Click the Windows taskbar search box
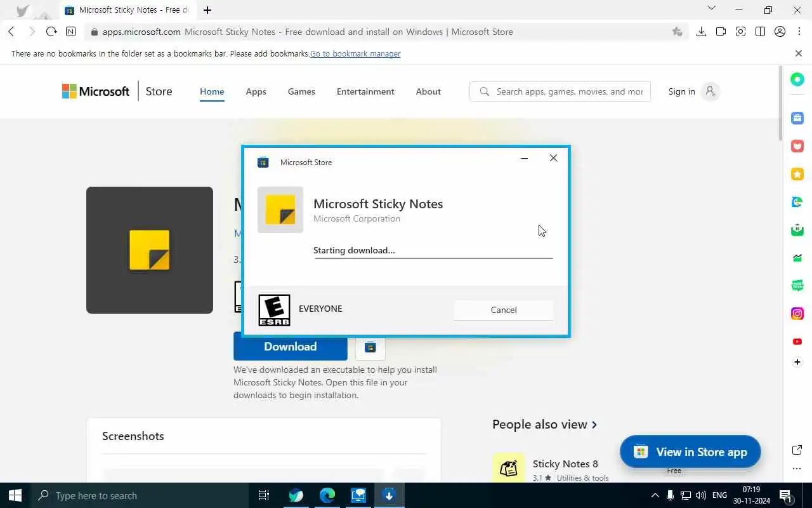 139,495
